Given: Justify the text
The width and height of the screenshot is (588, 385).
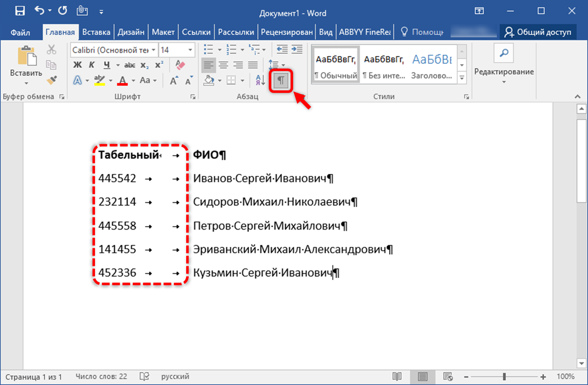Looking at the screenshot, I should pos(253,65).
